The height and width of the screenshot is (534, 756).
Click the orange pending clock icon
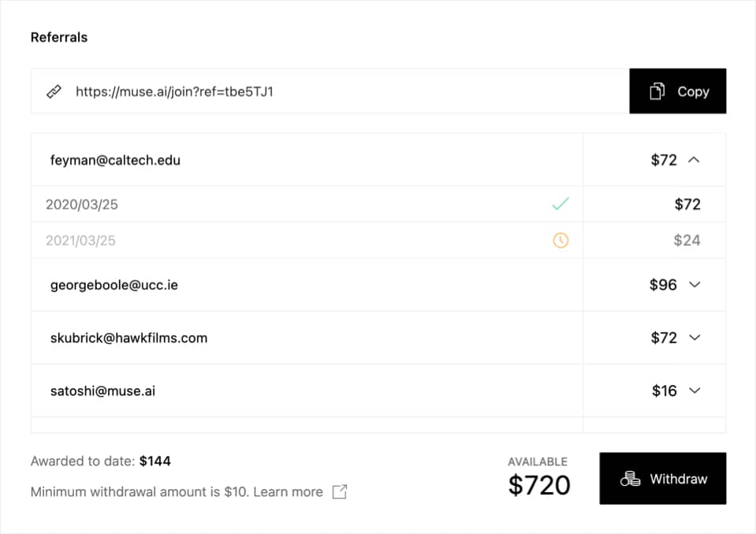560,241
